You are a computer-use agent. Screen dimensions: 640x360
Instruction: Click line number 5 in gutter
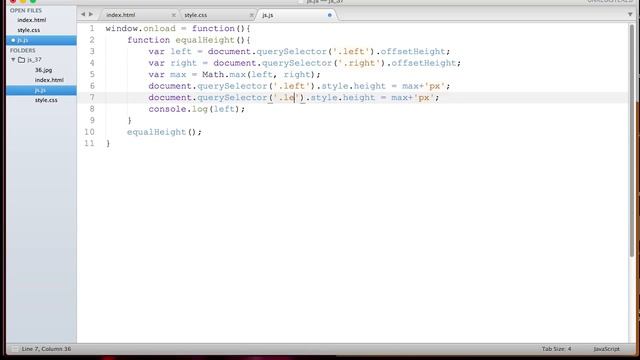(92, 74)
